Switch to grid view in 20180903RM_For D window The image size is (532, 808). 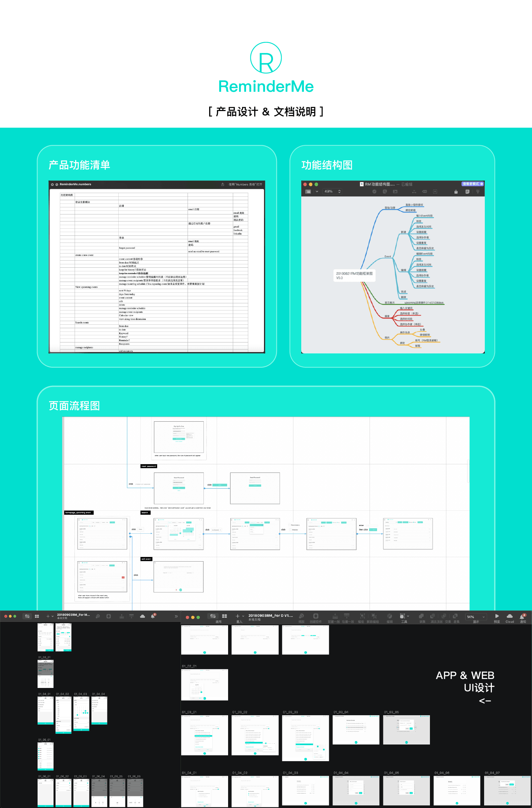pyautogui.click(x=224, y=616)
